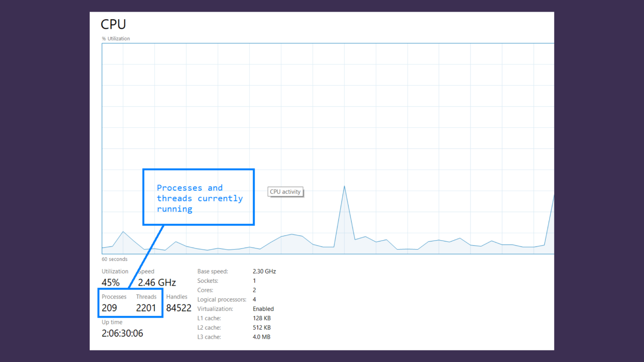Image resolution: width=644 pixels, height=362 pixels.
Task: Click the CPU heading
Action: (x=113, y=24)
